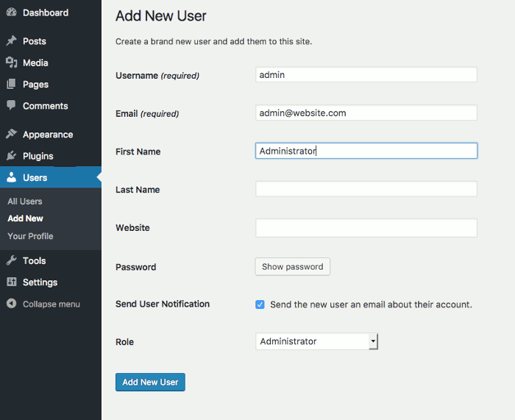Open the Tools menu
Viewport: 515px width, 420px height.
(x=34, y=260)
